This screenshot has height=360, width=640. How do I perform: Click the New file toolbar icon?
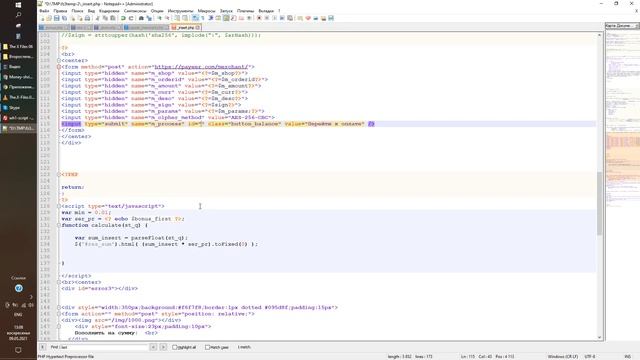(x=42, y=18)
